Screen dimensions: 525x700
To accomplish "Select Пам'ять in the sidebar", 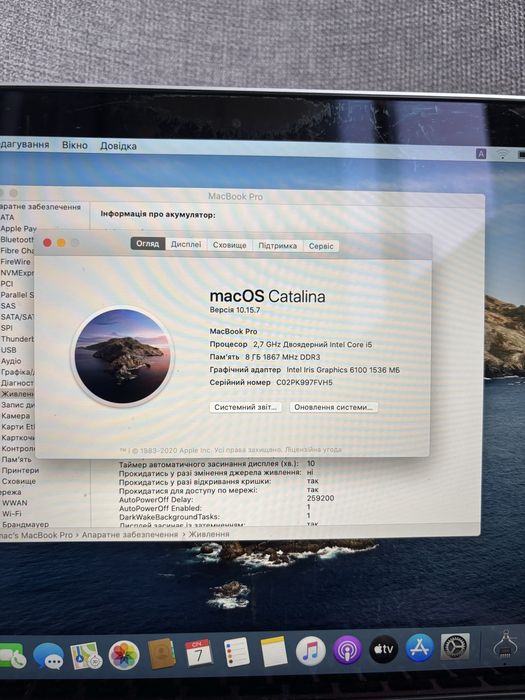I will click(x=17, y=459).
